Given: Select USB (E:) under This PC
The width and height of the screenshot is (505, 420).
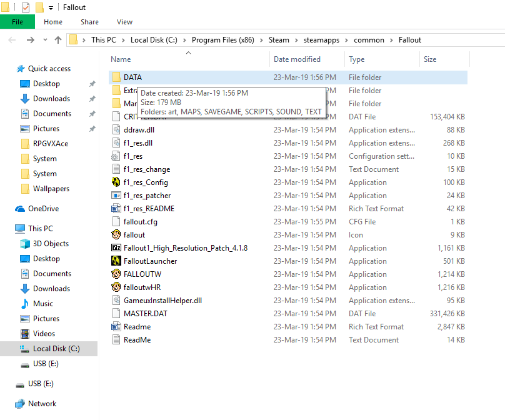Looking at the screenshot, I should tap(39, 364).
